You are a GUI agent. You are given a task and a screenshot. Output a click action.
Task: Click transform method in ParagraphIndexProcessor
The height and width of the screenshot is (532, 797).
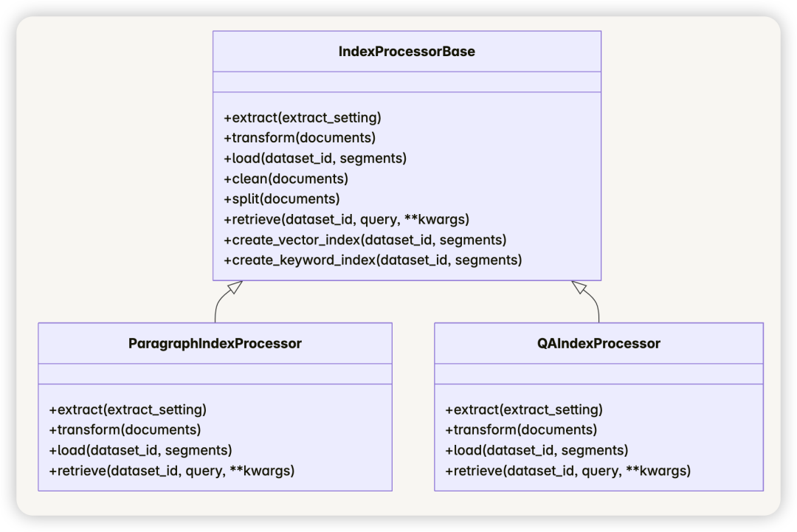point(124,429)
